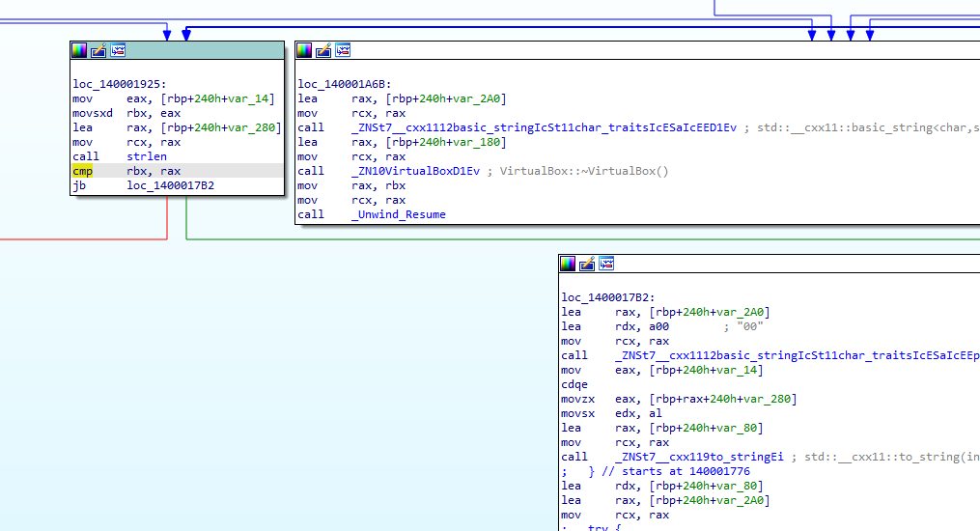Click mov rax, rbx instruction
980x531 pixels.
pyautogui.click(x=351, y=185)
